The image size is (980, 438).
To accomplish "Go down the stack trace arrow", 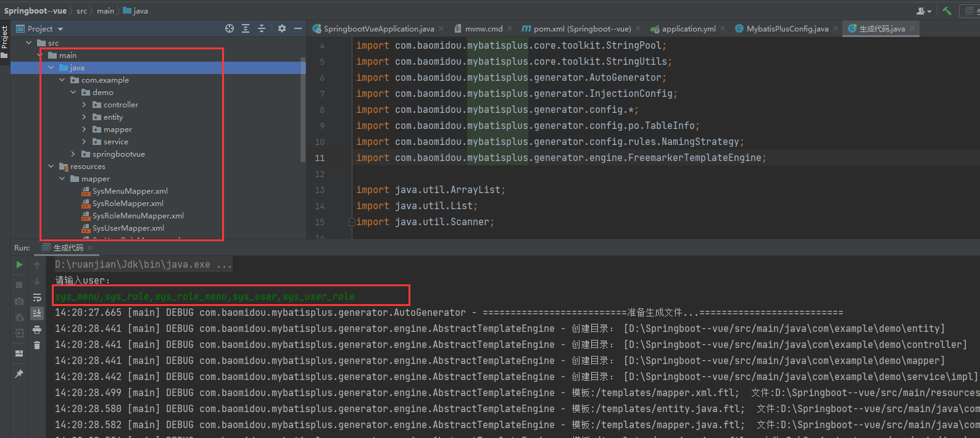I will (x=37, y=281).
